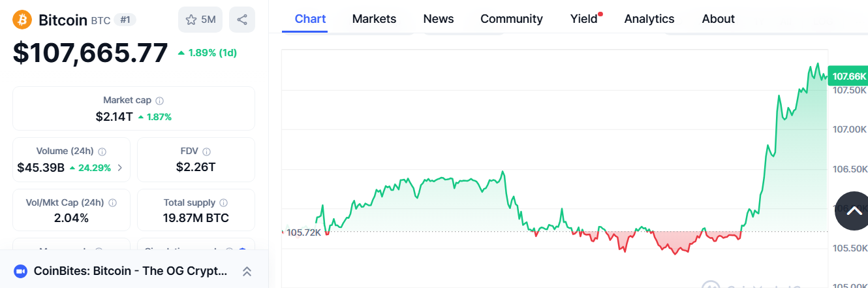Open the Community tab
Viewport: 868px width, 288px height.
tap(512, 19)
